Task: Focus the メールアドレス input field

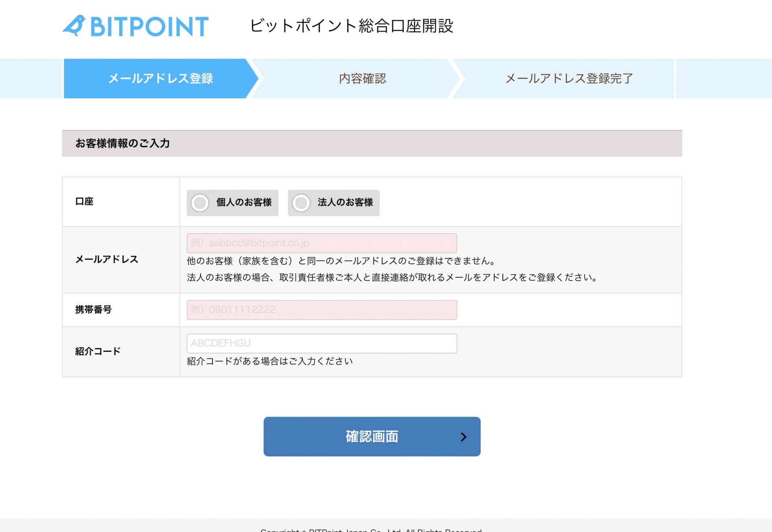Action: (x=322, y=243)
